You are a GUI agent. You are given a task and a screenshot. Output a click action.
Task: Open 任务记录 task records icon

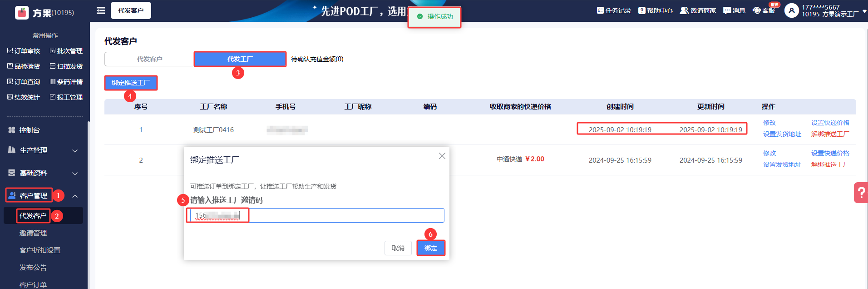point(600,10)
